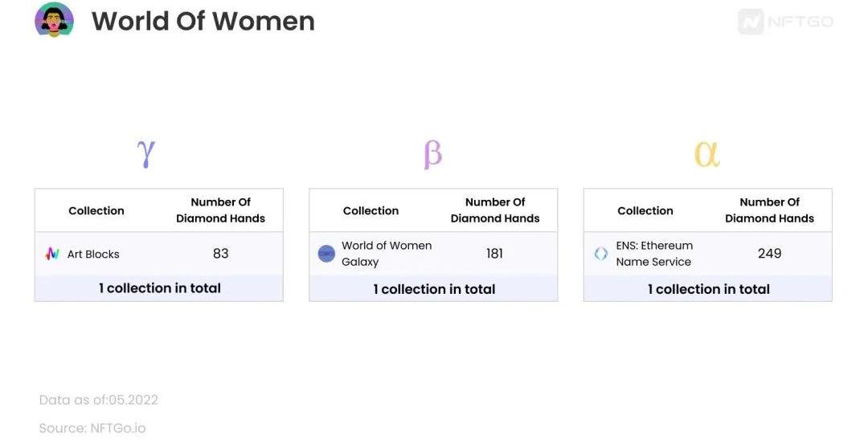
Task: Click the gamma symbol above first table
Action: coord(145,153)
